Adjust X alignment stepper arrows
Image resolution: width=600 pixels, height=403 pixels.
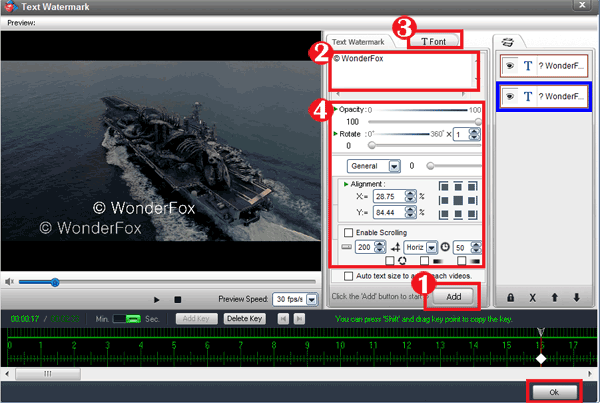tap(410, 196)
